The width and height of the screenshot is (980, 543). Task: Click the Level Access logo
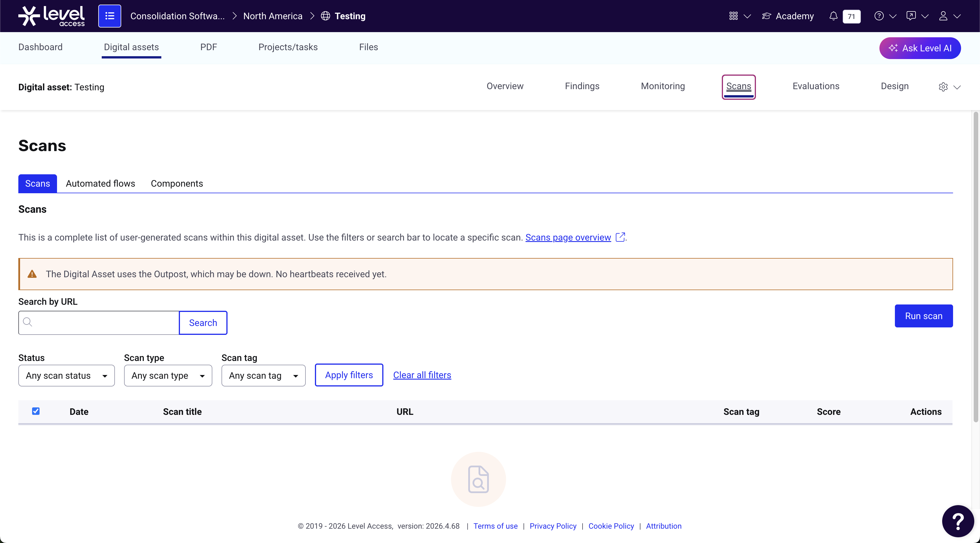point(51,16)
